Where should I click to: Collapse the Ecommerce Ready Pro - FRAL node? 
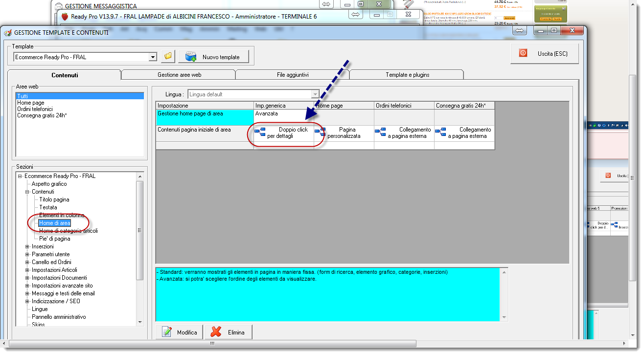pyautogui.click(x=20, y=176)
